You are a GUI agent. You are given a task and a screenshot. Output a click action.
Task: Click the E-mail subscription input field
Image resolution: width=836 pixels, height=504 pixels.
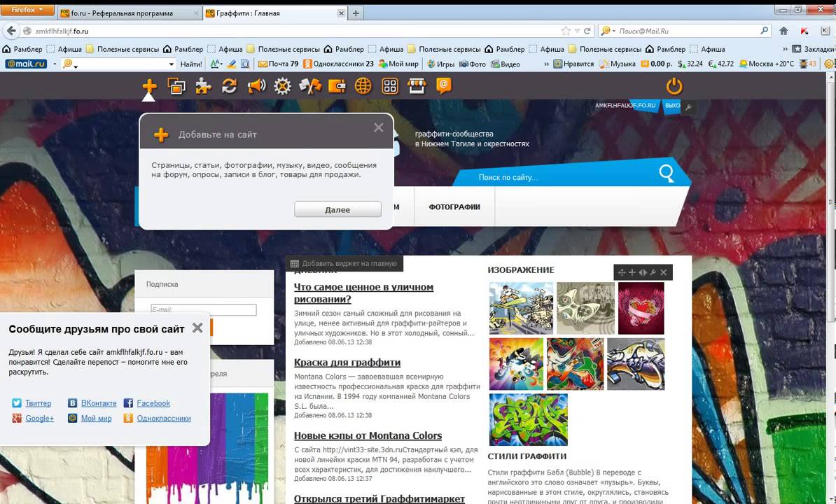click(x=204, y=309)
